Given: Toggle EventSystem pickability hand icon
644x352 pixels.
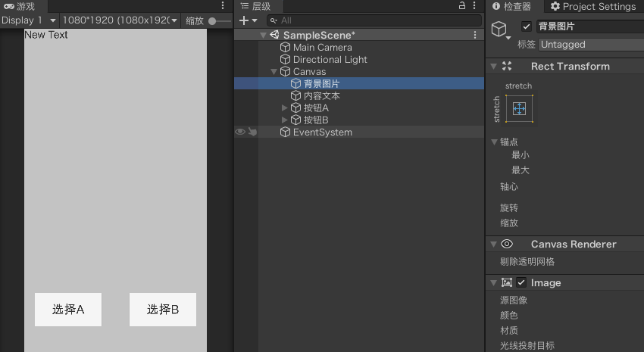Looking at the screenshot, I should tap(252, 132).
